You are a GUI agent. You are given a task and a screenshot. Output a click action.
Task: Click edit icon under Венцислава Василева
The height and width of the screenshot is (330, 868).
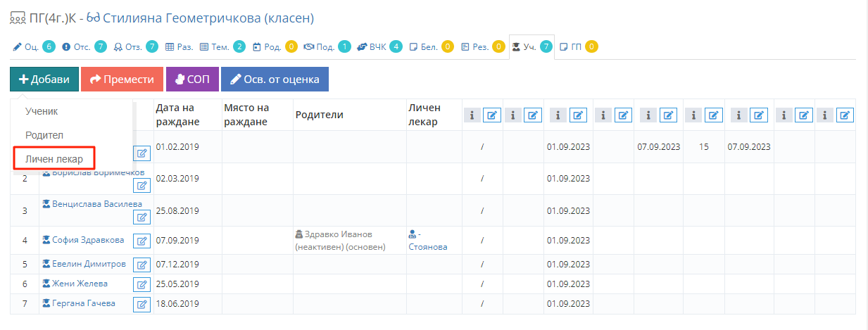tap(142, 217)
